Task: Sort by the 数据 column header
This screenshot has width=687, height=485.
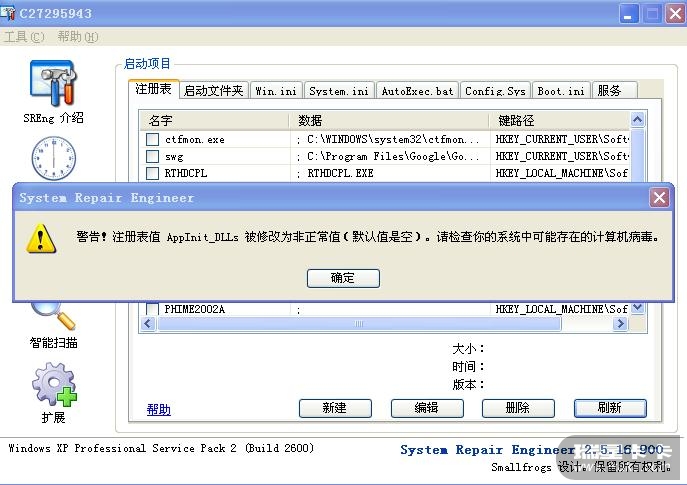Action: coord(389,120)
